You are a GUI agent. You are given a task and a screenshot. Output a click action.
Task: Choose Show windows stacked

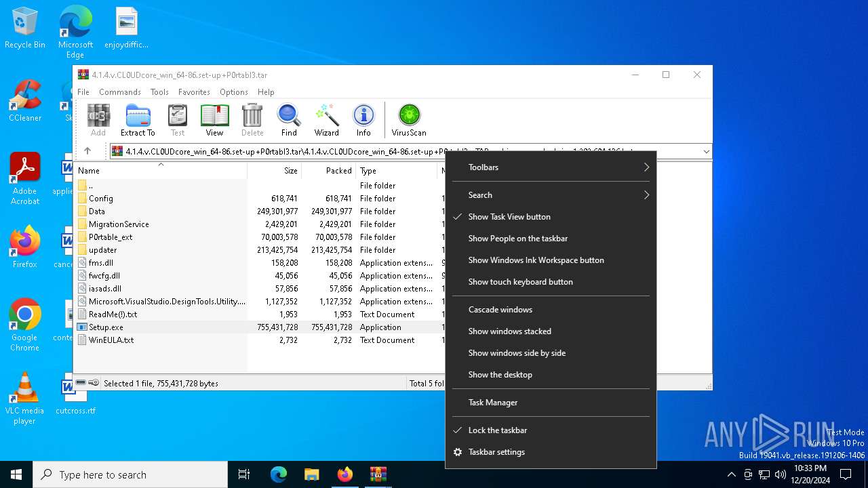coord(551,331)
